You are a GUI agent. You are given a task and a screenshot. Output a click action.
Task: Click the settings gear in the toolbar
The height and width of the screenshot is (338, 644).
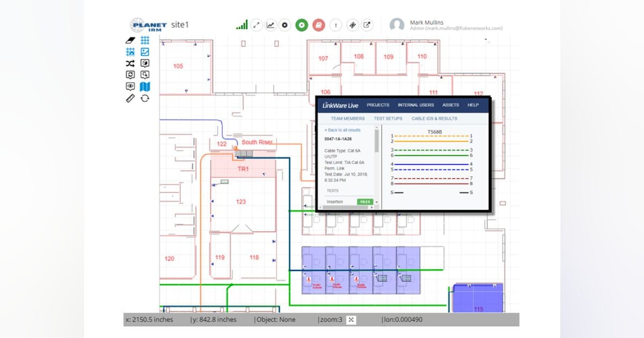[x=284, y=25]
